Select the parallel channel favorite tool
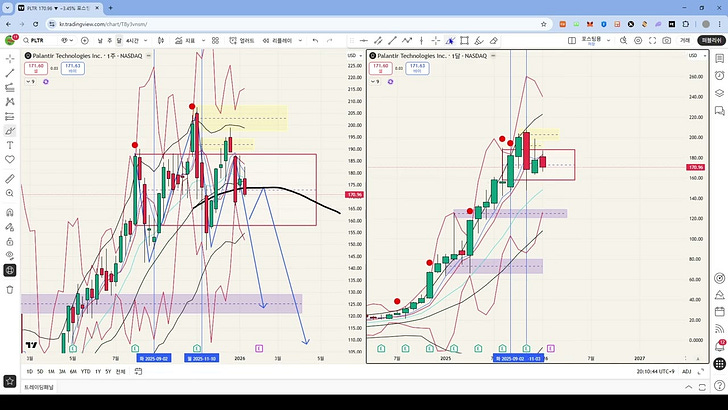This screenshot has height=410, width=728. (378, 41)
